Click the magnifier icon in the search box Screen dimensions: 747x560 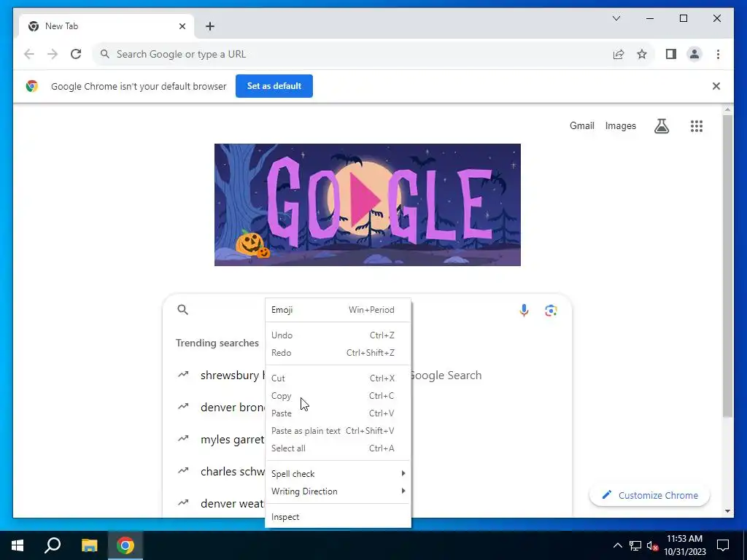183,310
